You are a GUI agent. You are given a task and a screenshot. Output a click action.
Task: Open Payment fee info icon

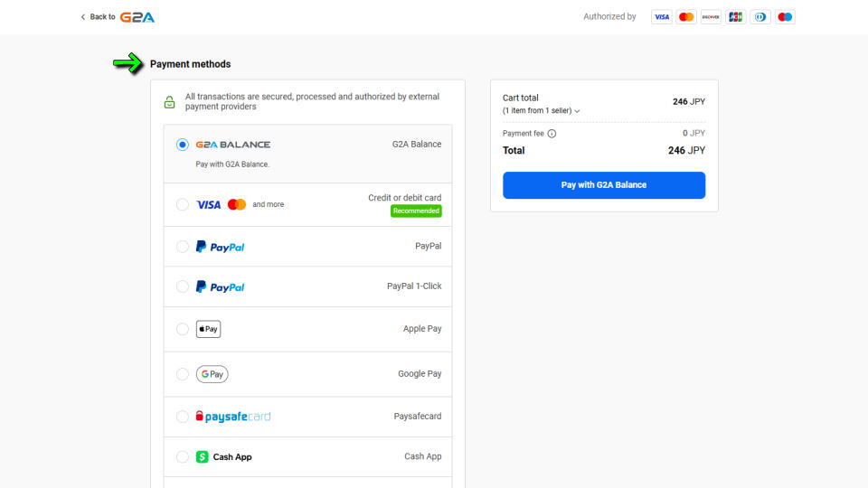click(x=552, y=134)
